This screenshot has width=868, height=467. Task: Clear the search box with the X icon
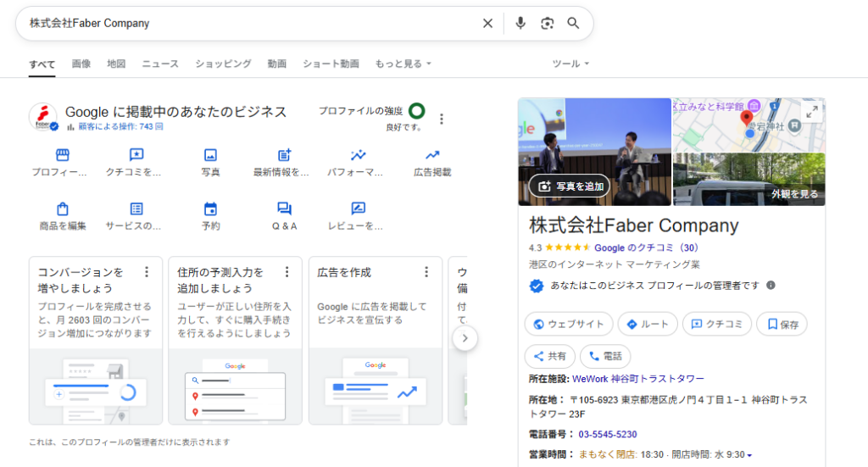click(x=487, y=23)
